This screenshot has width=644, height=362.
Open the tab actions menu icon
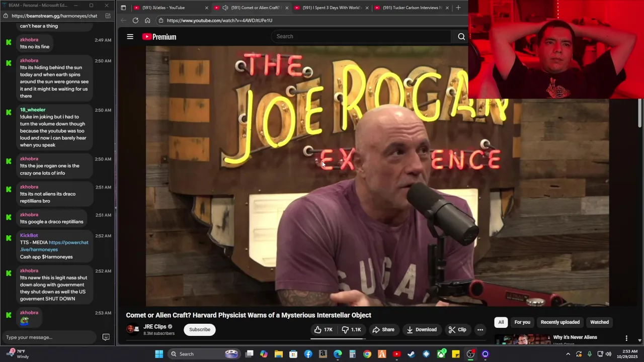123,8
